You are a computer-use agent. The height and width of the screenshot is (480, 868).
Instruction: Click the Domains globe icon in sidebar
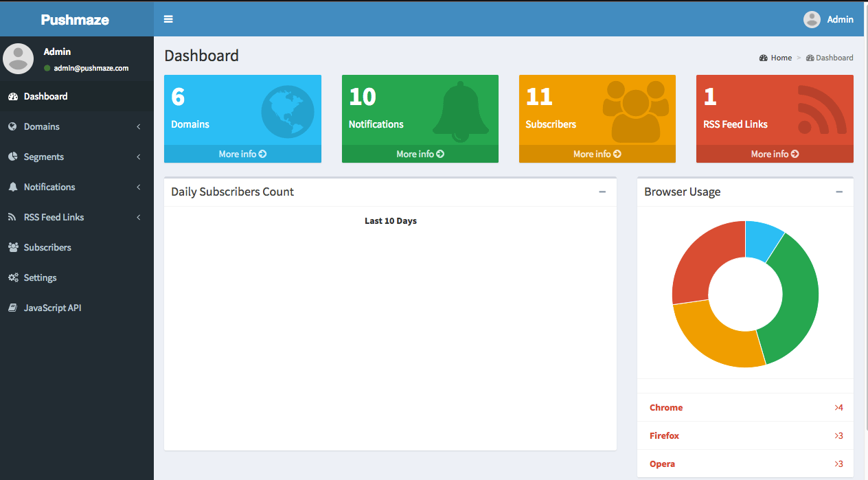pos(12,126)
